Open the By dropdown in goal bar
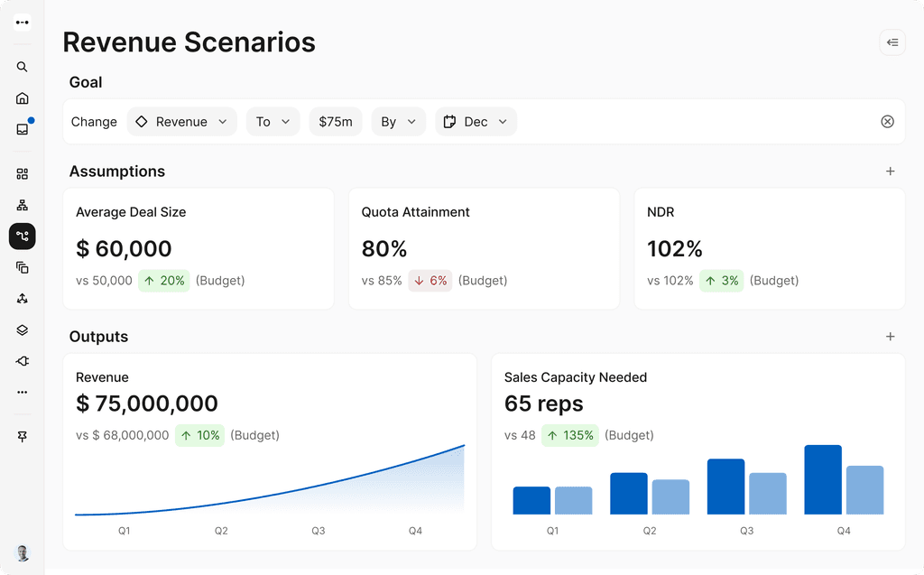The height and width of the screenshot is (575, 924). [398, 121]
